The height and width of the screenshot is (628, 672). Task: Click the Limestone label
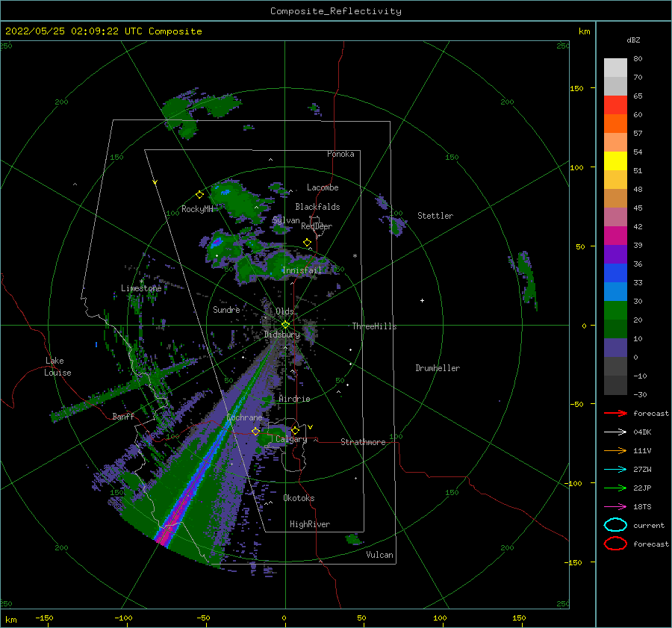[x=141, y=288]
